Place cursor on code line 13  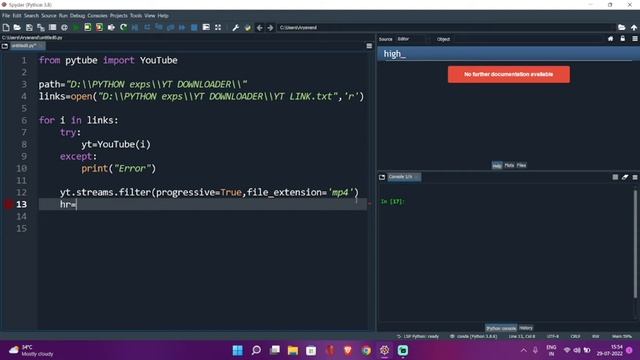click(203, 204)
